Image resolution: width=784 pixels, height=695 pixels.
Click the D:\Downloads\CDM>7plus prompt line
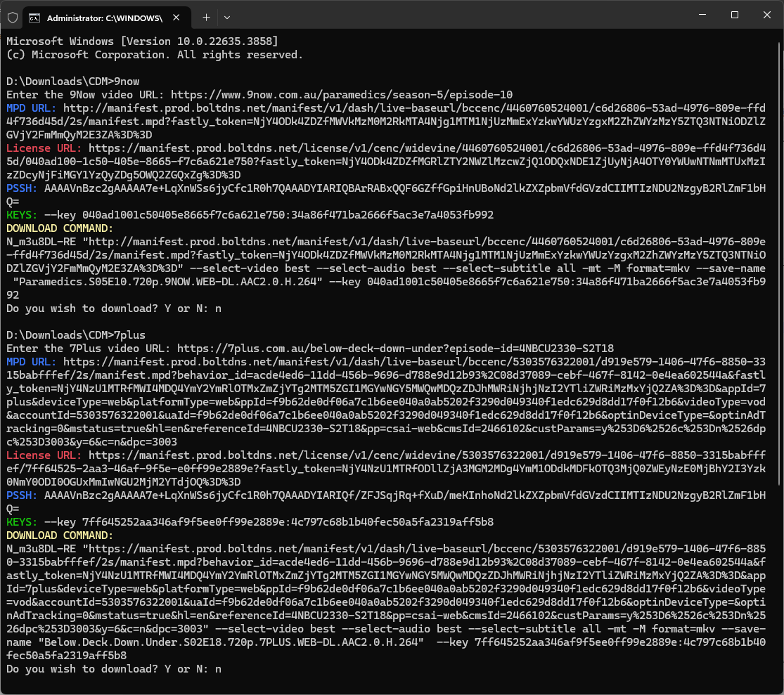[x=76, y=334]
